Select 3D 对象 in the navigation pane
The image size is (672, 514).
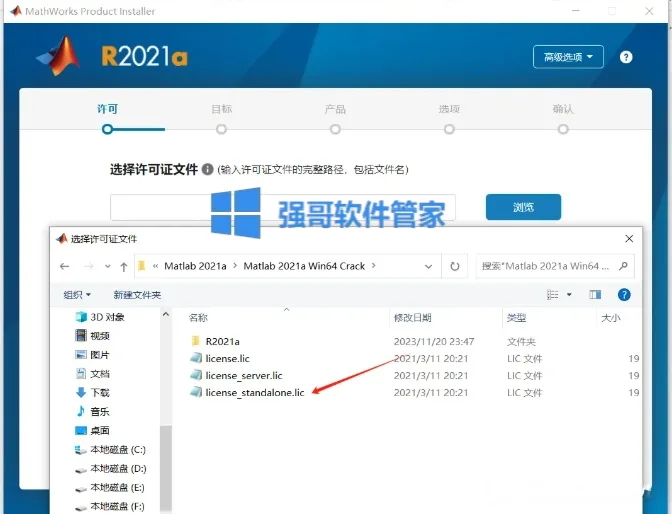[107, 317]
